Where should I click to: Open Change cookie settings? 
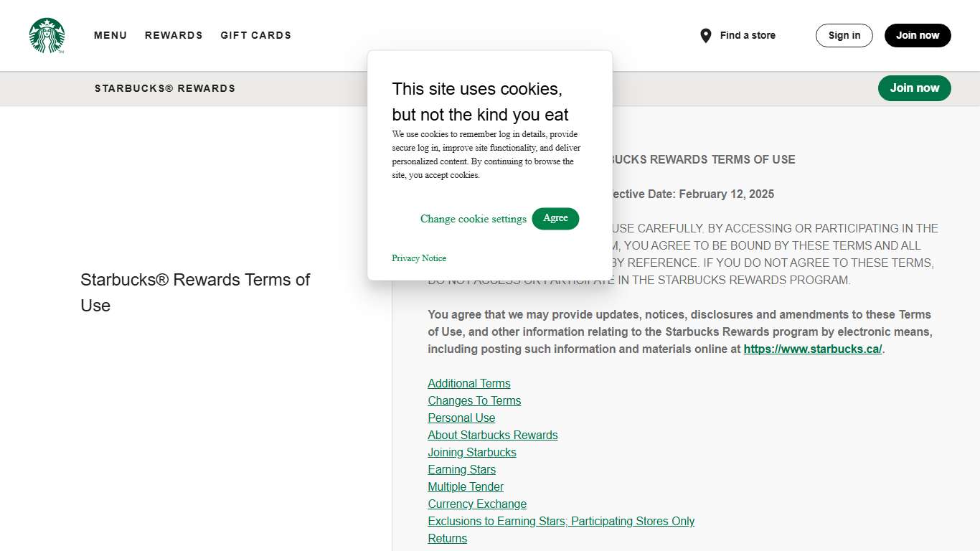473,219
